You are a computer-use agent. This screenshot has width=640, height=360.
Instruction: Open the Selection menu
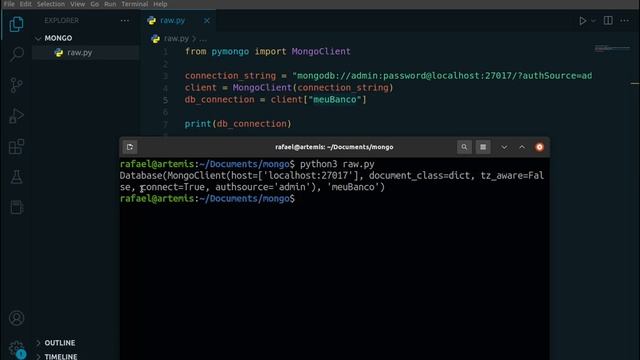51,4
